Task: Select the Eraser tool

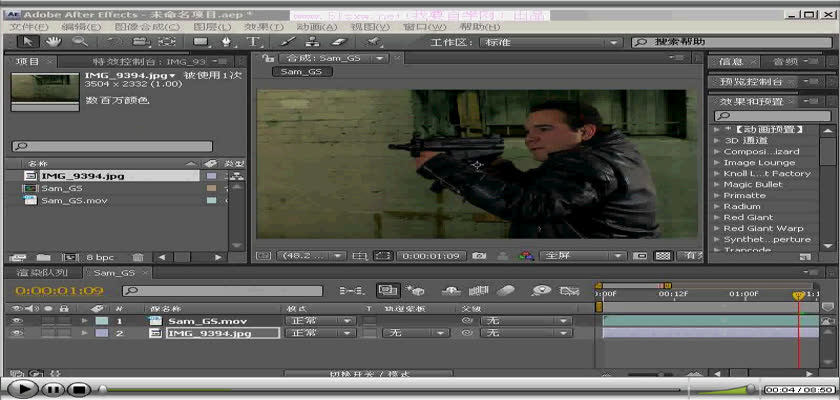Action: [340, 42]
